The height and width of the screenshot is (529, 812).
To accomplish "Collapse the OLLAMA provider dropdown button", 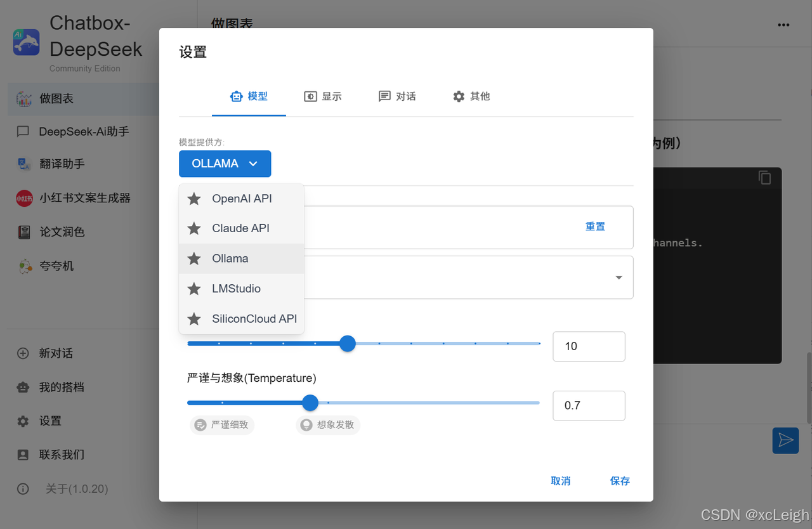I will (x=225, y=164).
